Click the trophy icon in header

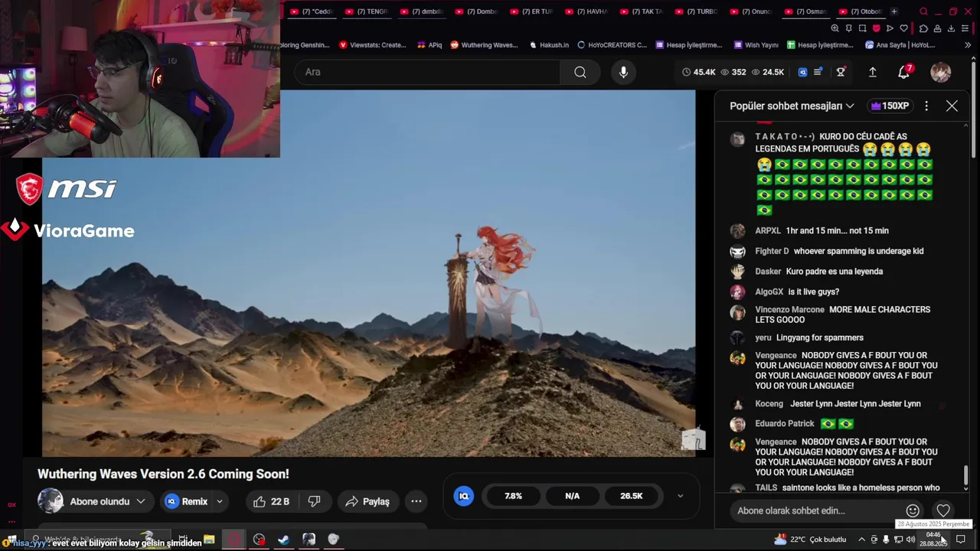tap(841, 72)
